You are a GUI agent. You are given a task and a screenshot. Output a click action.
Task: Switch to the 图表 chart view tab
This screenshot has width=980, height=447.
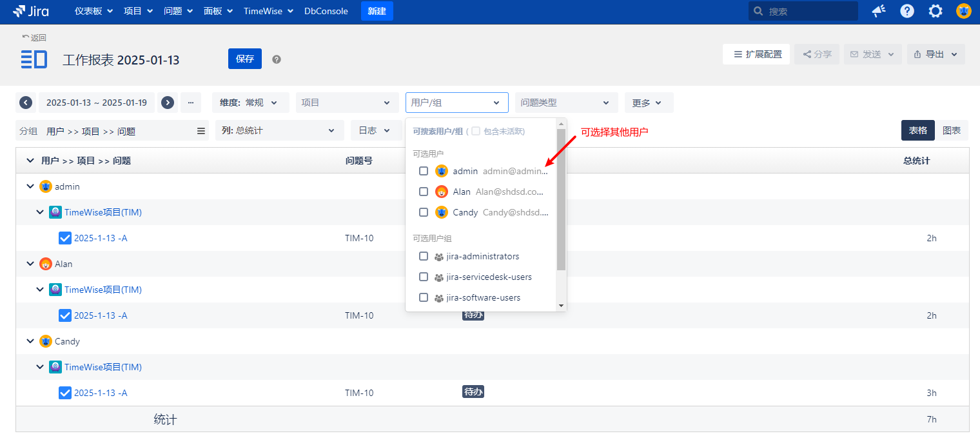[952, 130]
